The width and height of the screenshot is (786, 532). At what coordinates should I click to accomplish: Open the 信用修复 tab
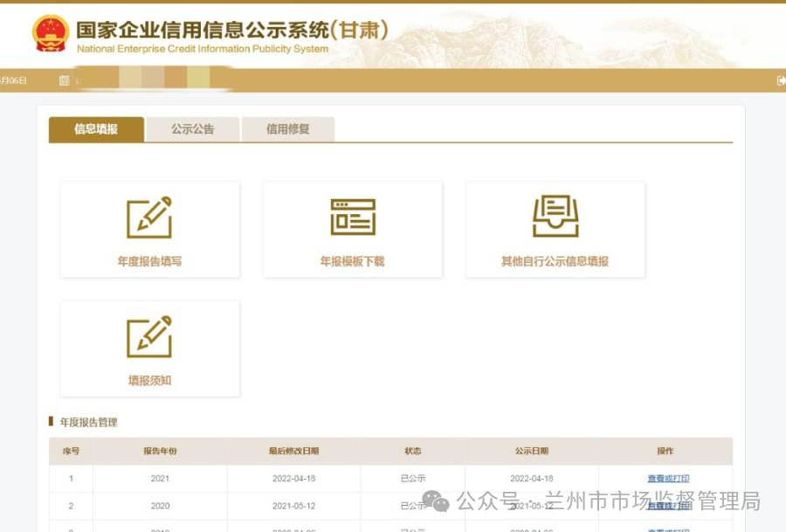[288, 129]
